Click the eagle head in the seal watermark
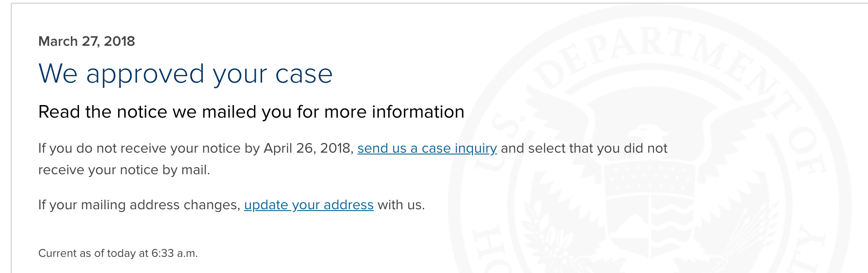This screenshot has height=273, width=868. pos(646,135)
